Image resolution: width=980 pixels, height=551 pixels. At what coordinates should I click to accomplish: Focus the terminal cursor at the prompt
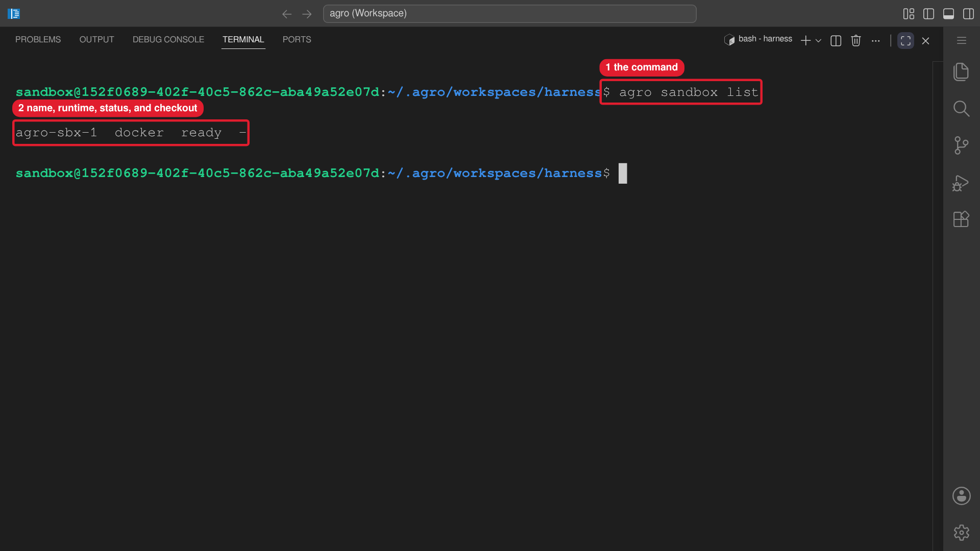pyautogui.click(x=623, y=173)
